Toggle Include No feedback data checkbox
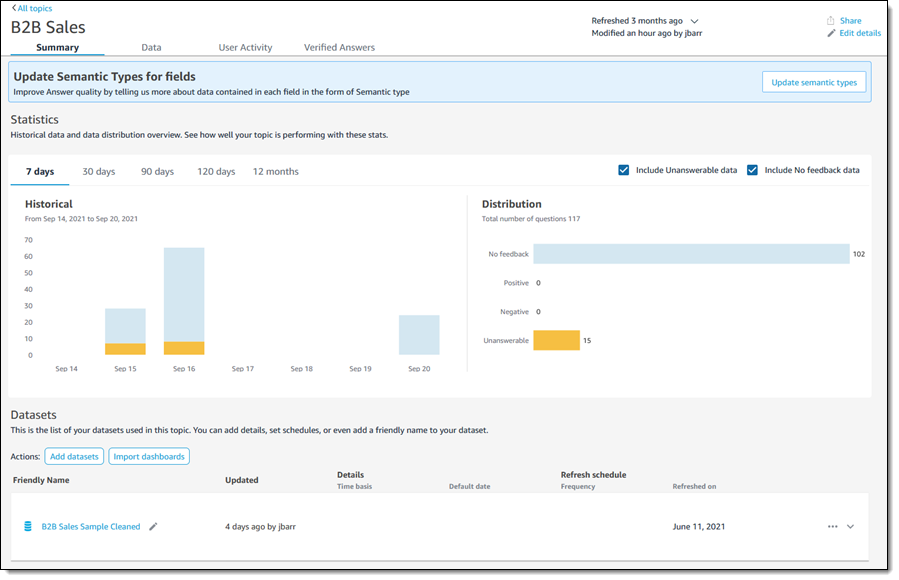 pos(752,170)
